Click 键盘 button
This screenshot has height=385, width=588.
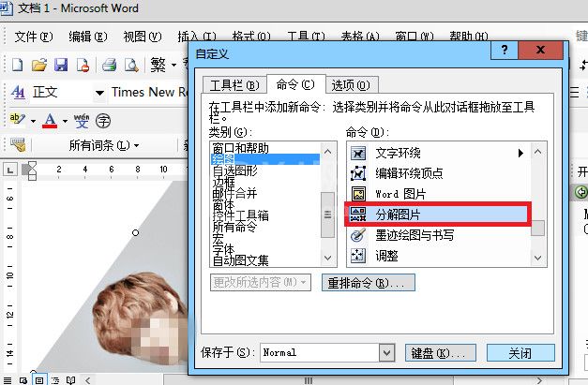(x=440, y=353)
